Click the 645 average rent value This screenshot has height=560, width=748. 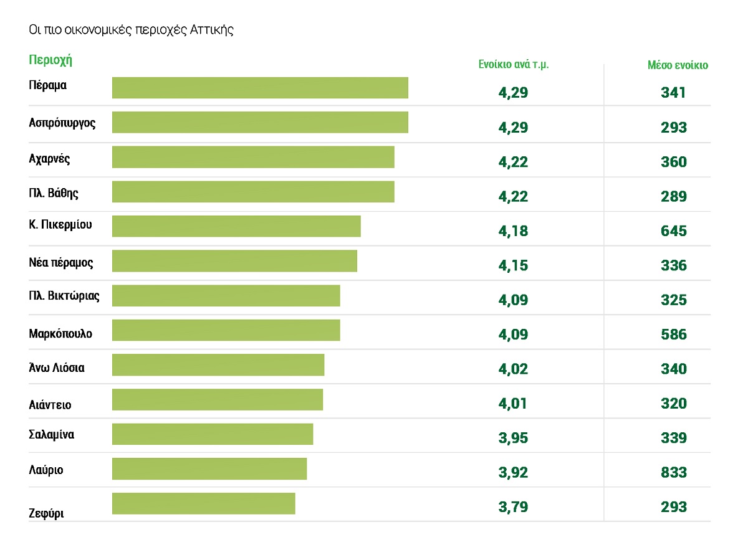(674, 231)
